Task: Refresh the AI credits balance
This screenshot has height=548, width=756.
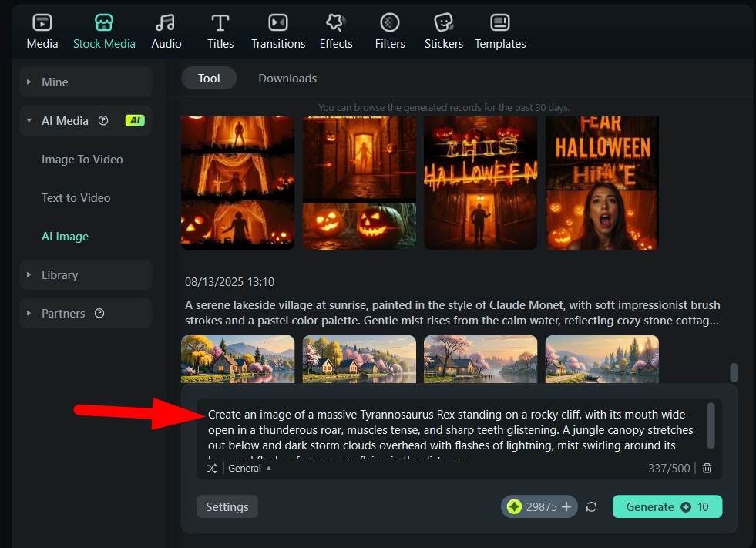Action: tap(592, 506)
